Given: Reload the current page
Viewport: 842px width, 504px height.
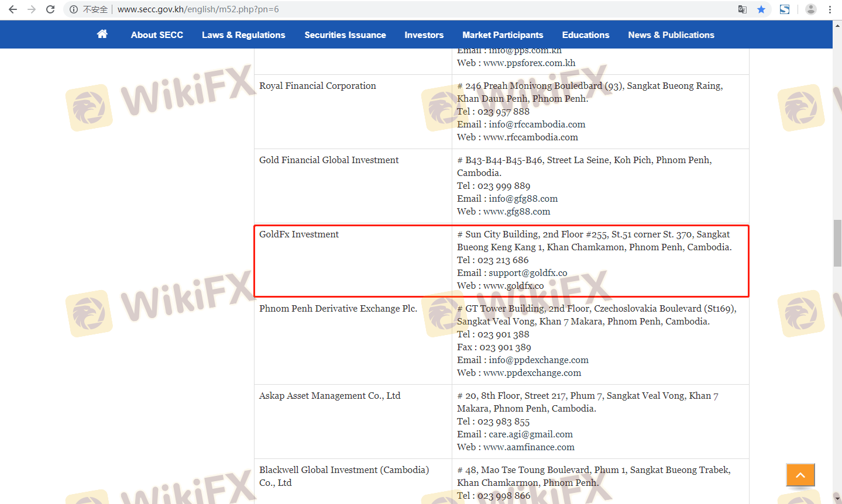Looking at the screenshot, I should [x=50, y=9].
